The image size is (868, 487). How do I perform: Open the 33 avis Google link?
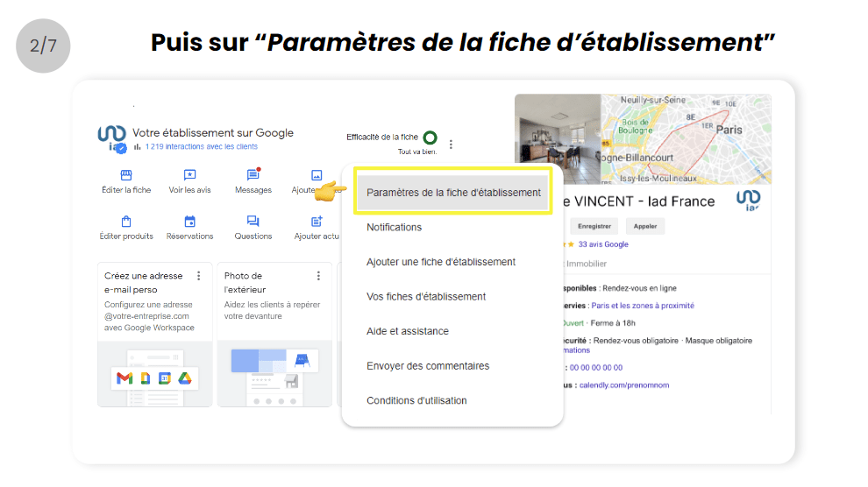(x=603, y=244)
